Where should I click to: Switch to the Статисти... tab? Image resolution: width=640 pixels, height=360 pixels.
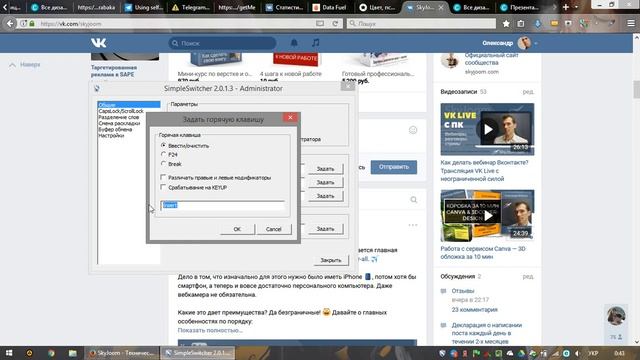[284, 7]
